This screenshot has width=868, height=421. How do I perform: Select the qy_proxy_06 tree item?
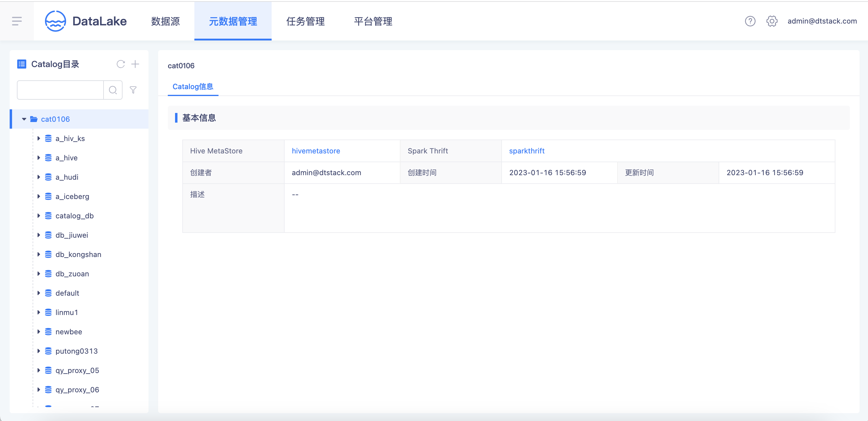pyautogui.click(x=77, y=390)
